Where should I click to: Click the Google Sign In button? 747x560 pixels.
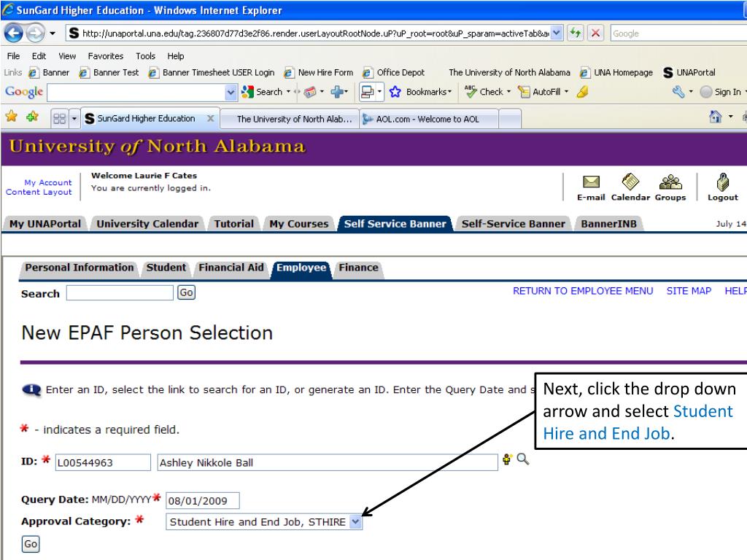click(721, 92)
